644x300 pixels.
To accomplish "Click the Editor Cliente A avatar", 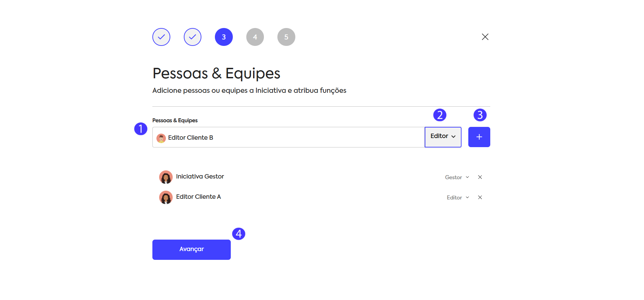I will (x=166, y=197).
